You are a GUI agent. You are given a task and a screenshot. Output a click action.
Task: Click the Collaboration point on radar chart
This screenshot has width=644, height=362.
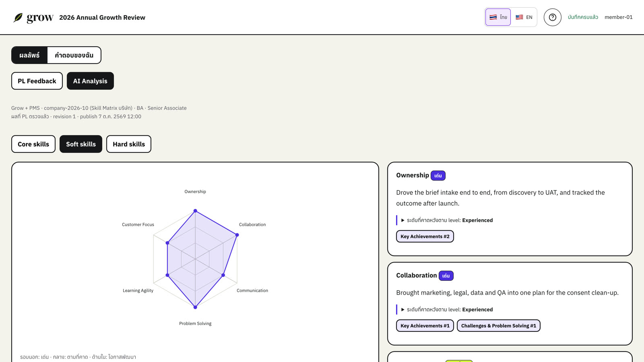coord(237,235)
